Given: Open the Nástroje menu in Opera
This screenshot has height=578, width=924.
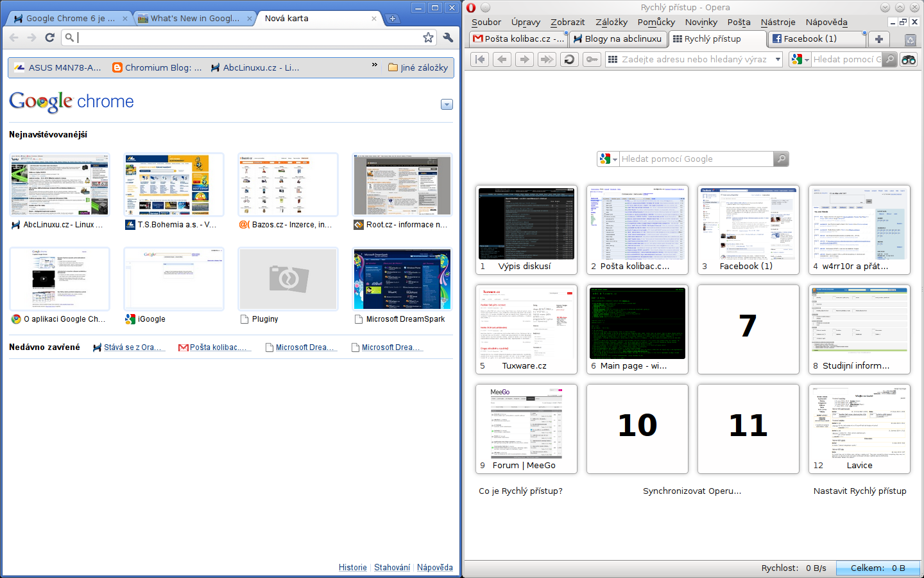Looking at the screenshot, I should click(x=778, y=22).
